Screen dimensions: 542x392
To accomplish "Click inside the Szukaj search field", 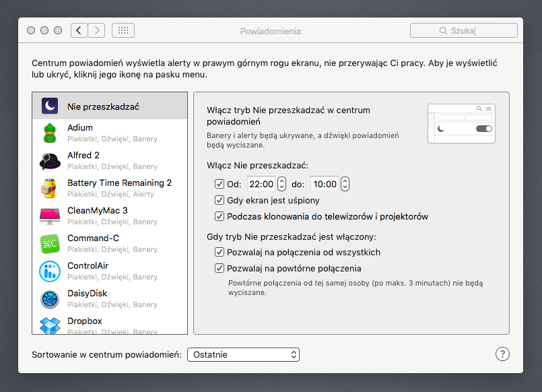I will (463, 30).
